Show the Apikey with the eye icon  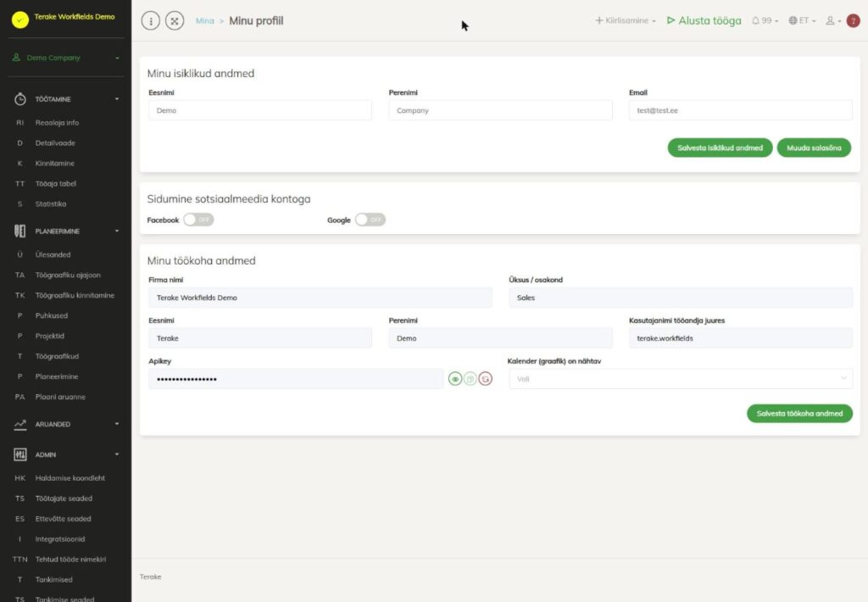(x=455, y=379)
